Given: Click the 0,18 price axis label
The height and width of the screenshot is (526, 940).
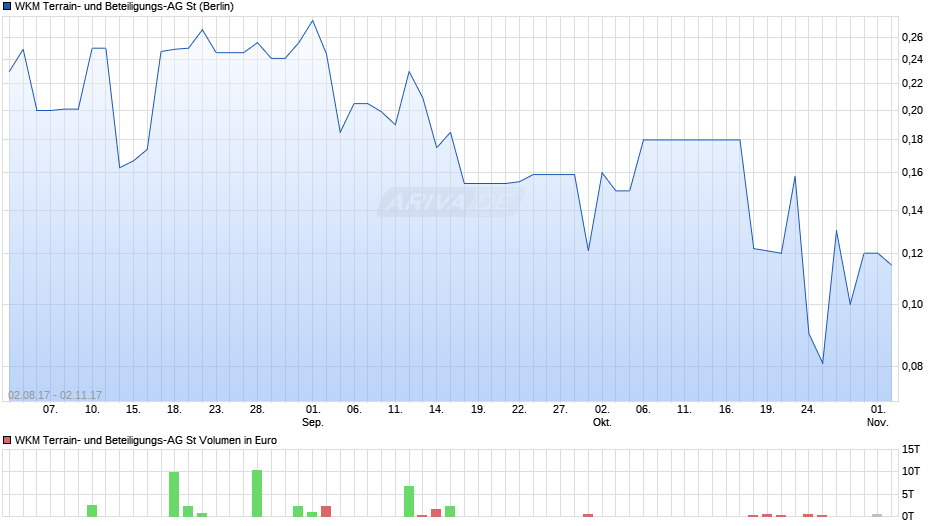Looking at the screenshot, I should tap(912, 140).
